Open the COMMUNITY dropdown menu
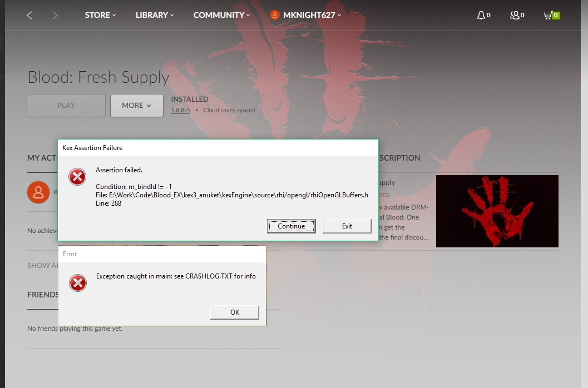The image size is (588, 388). [x=221, y=15]
